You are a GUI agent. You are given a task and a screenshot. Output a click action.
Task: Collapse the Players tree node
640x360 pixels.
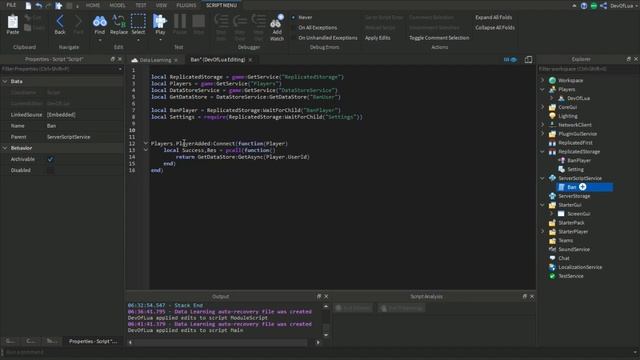pyautogui.click(x=542, y=89)
